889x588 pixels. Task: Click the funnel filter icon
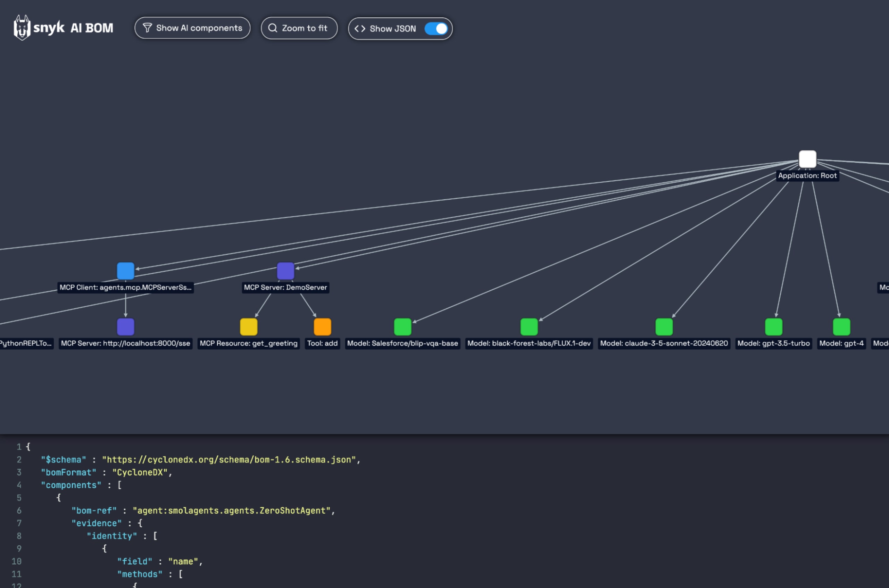coord(147,28)
